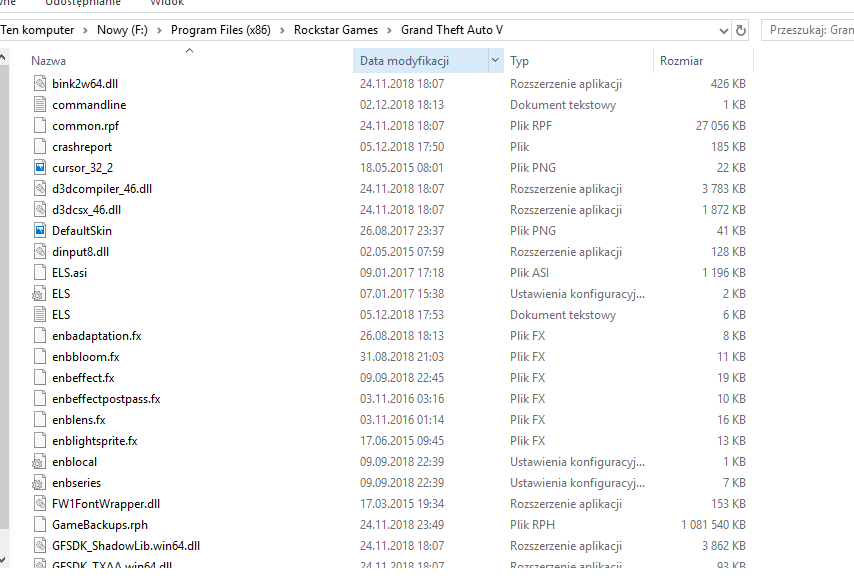Select the enbeffectpostpass.fx file icon
This screenshot has height=582, width=854.
(40, 399)
